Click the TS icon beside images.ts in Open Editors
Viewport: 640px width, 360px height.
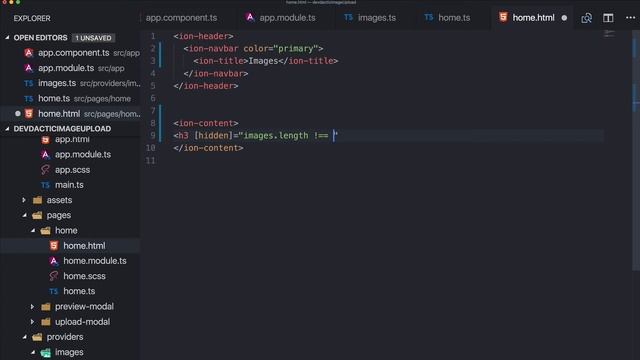(x=29, y=83)
